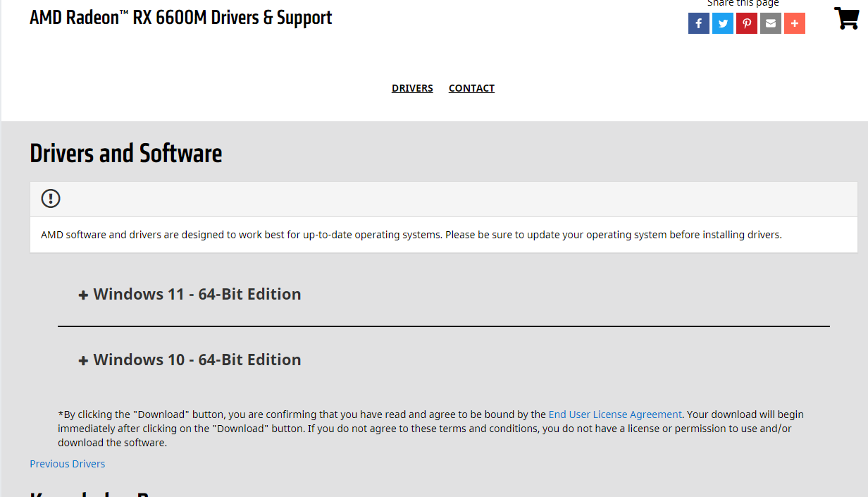868x497 pixels.
Task: Open the shopping cart
Action: point(846,18)
